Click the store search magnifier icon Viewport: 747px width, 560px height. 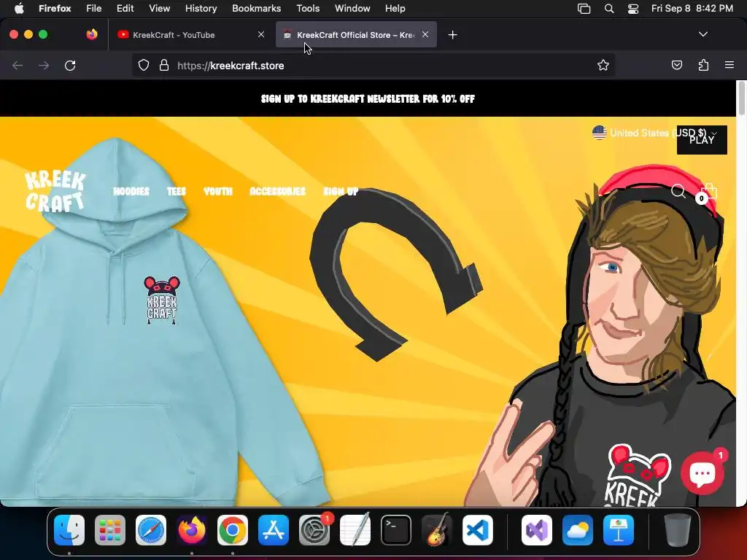678,192
